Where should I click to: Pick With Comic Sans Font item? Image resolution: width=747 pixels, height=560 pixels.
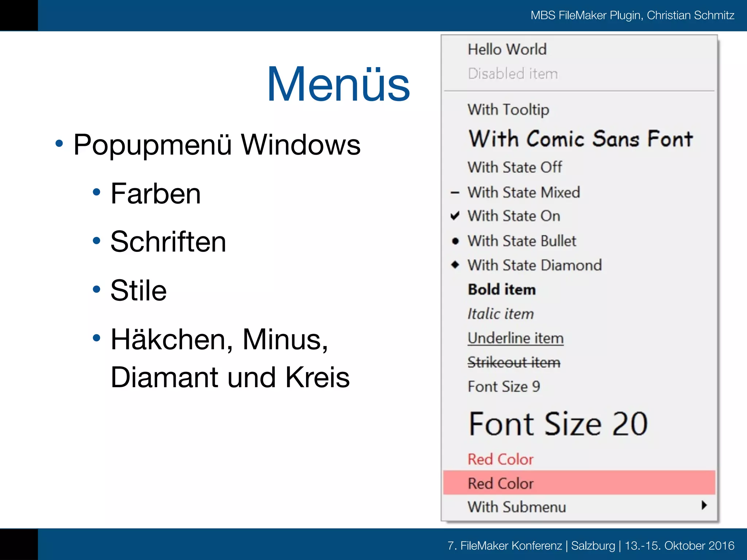[581, 139]
